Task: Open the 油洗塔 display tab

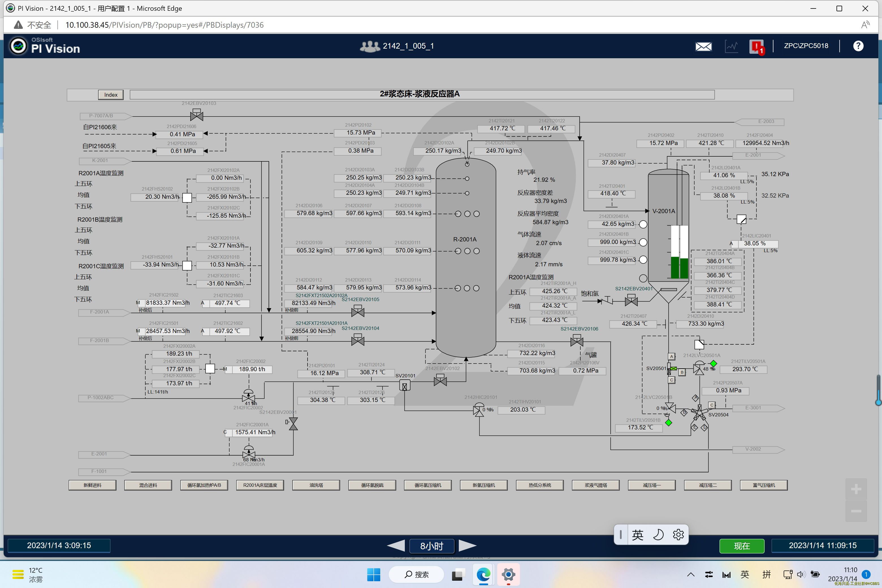Action: 316,485
